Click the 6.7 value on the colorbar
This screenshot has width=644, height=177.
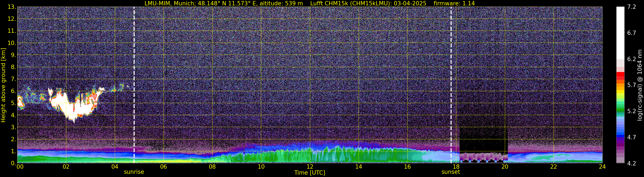(x=632, y=33)
